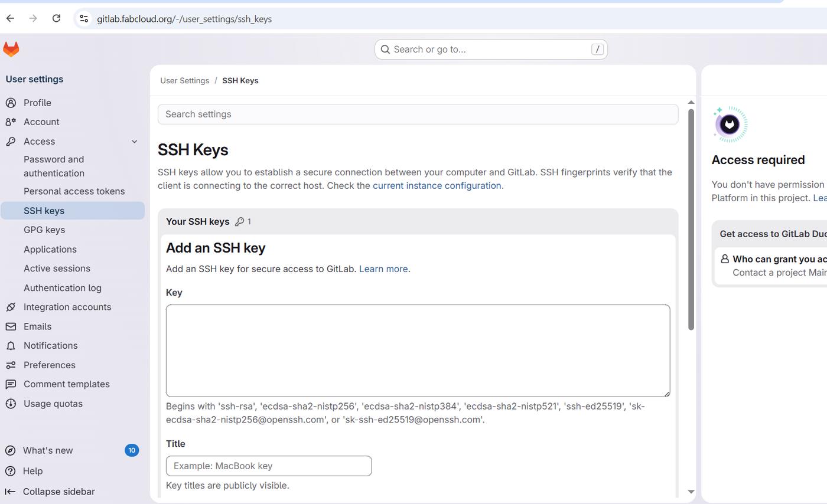This screenshot has width=827, height=504.
Task: Click the browser address bar URL
Action: pyautogui.click(x=184, y=19)
